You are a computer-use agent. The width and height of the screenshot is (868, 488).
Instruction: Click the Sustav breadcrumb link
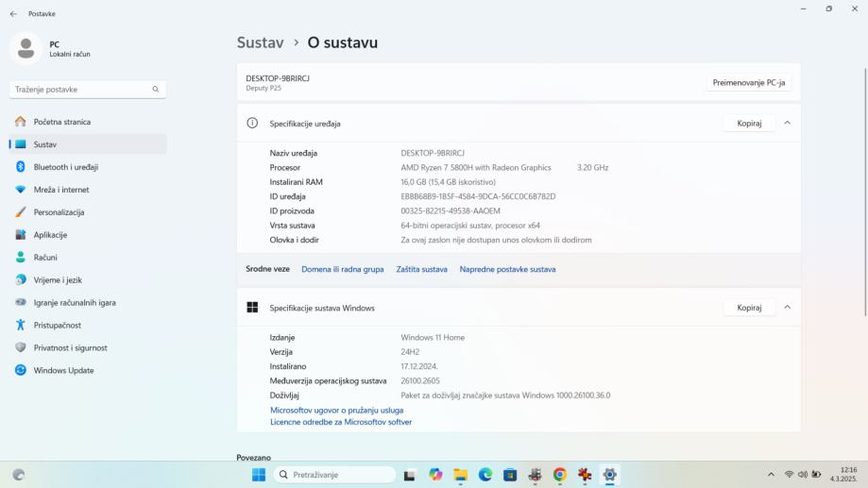tap(260, 42)
